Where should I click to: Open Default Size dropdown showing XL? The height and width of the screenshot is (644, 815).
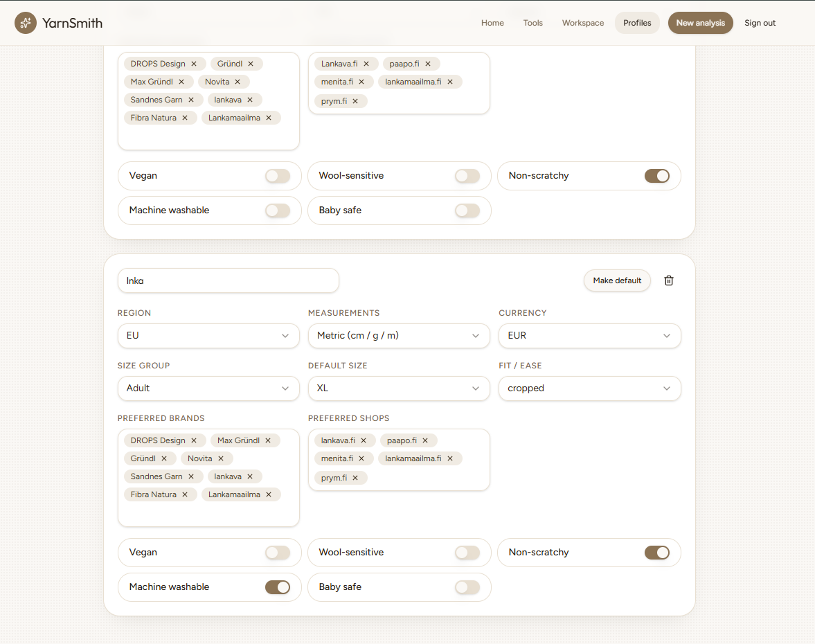(x=399, y=388)
